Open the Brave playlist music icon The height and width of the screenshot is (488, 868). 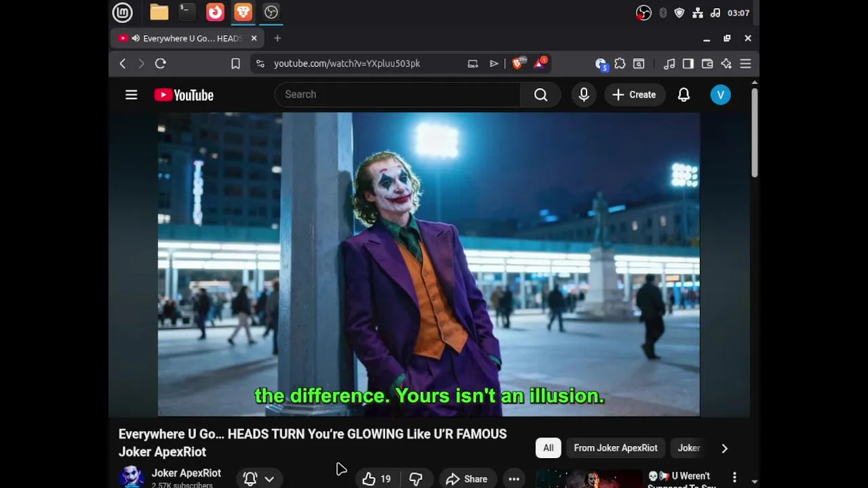[x=669, y=63]
